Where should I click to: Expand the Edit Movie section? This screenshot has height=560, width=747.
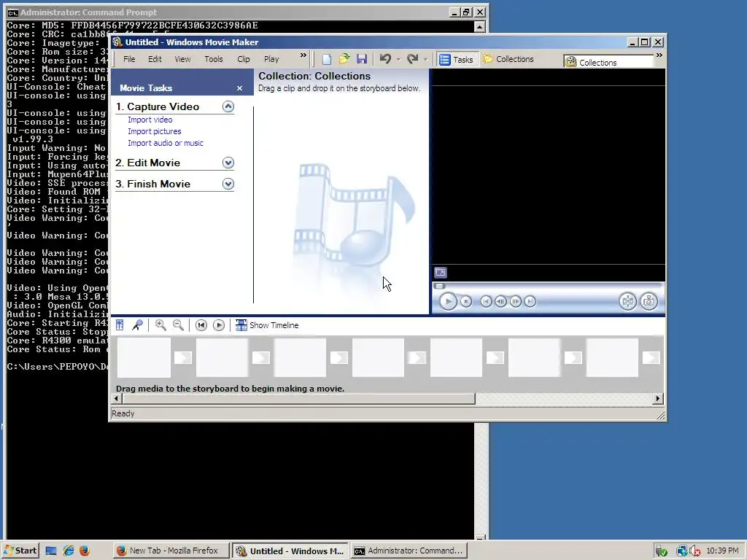[x=228, y=163]
